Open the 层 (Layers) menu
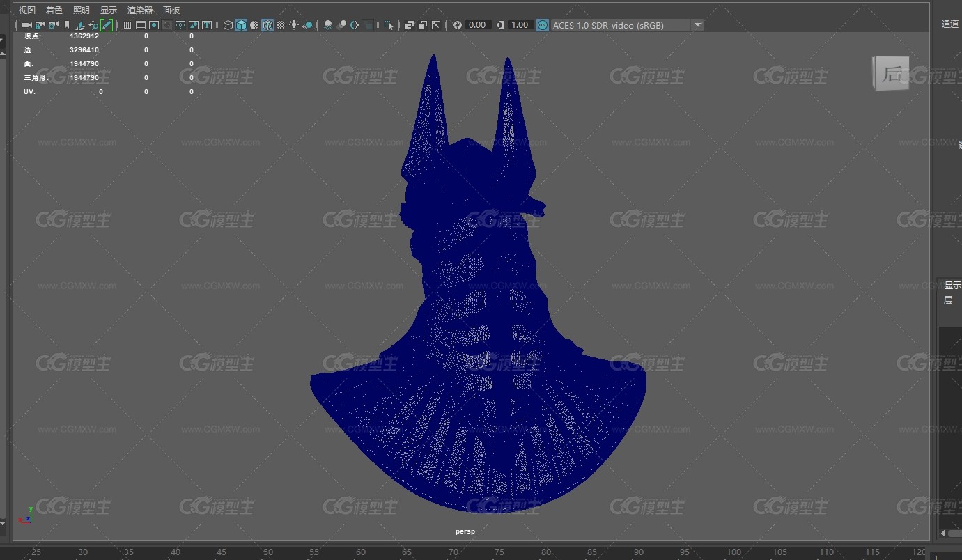The height and width of the screenshot is (560, 962). [x=948, y=300]
